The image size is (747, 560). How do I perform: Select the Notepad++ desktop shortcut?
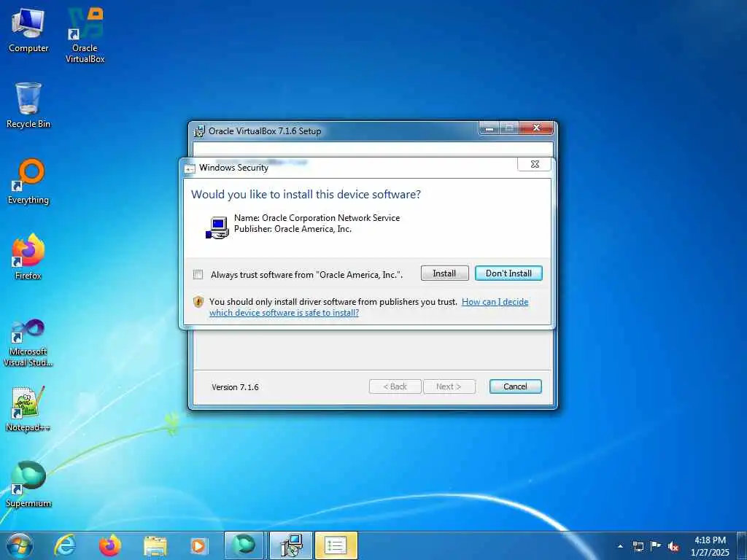click(28, 408)
